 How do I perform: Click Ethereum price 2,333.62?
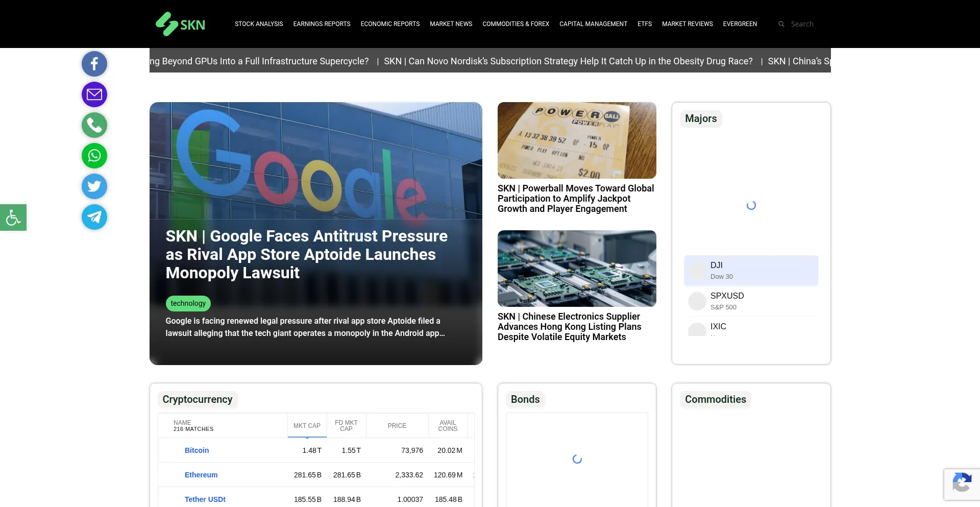pos(409,475)
